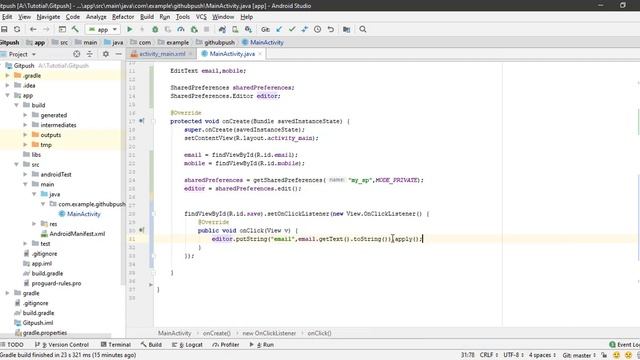Screen dimensions: 640x360
Task: Open the app run configuration dropdown
Action: 102,29
